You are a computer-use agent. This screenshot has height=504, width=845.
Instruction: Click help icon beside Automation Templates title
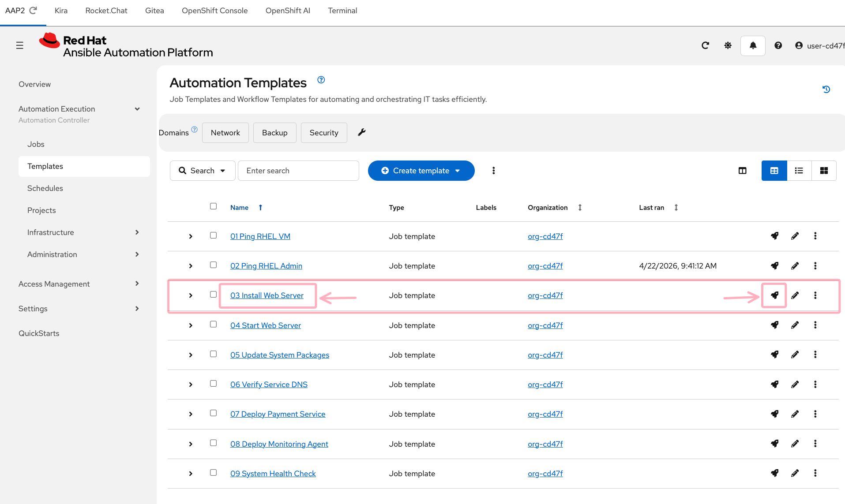pyautogui.click(x=321, y=80)
